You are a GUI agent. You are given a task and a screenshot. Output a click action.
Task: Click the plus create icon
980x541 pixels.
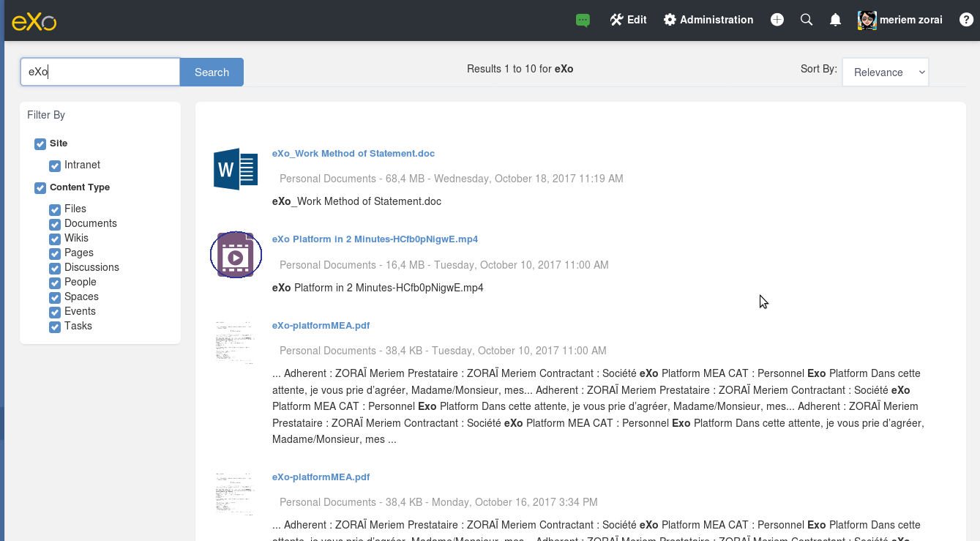coord(777,20)
